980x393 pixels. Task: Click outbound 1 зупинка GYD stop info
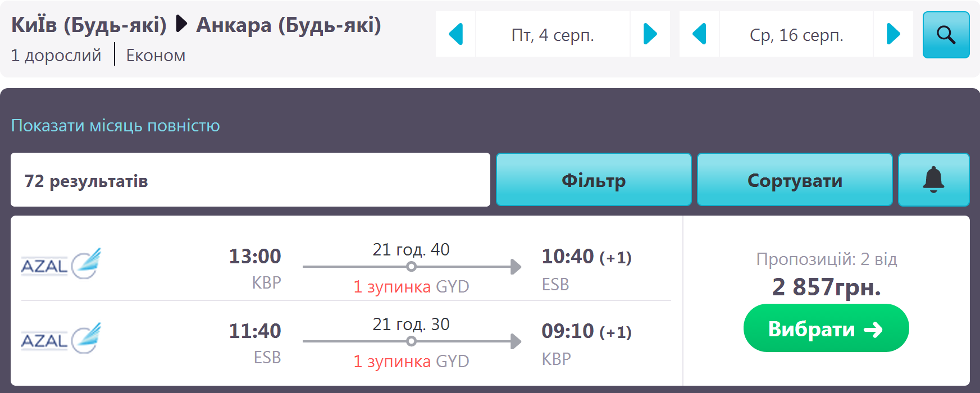(411, 286)
